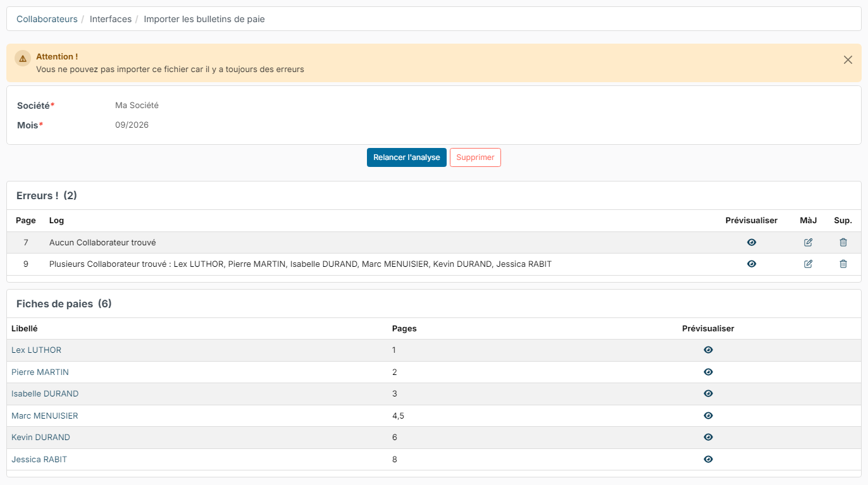Open Kevin DURAND link
868x485 pixels.
coord(40,437)
